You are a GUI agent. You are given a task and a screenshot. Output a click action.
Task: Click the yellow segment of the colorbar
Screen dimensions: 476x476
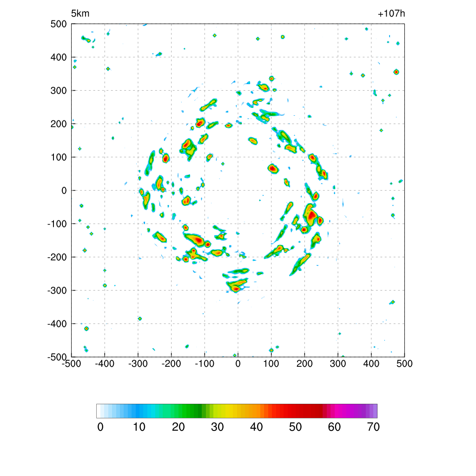pos(228,411)
